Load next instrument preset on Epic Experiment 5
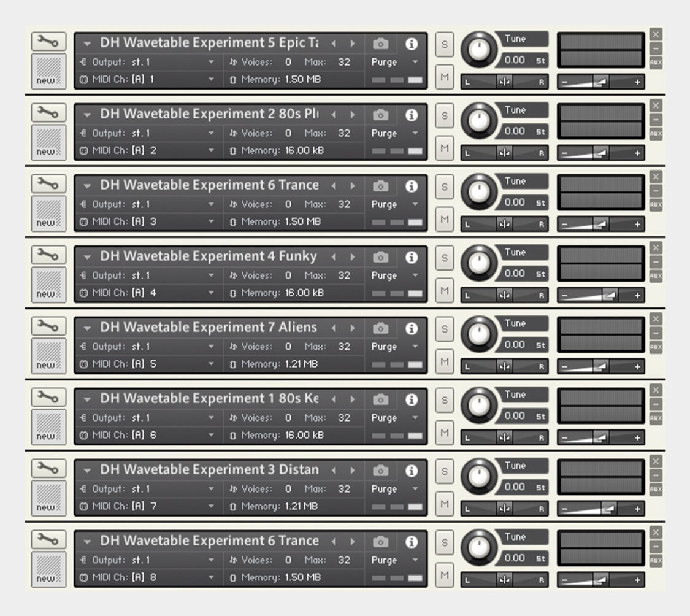Image resolution: width=690 pixels, height=616 pixels. point(353,42)
